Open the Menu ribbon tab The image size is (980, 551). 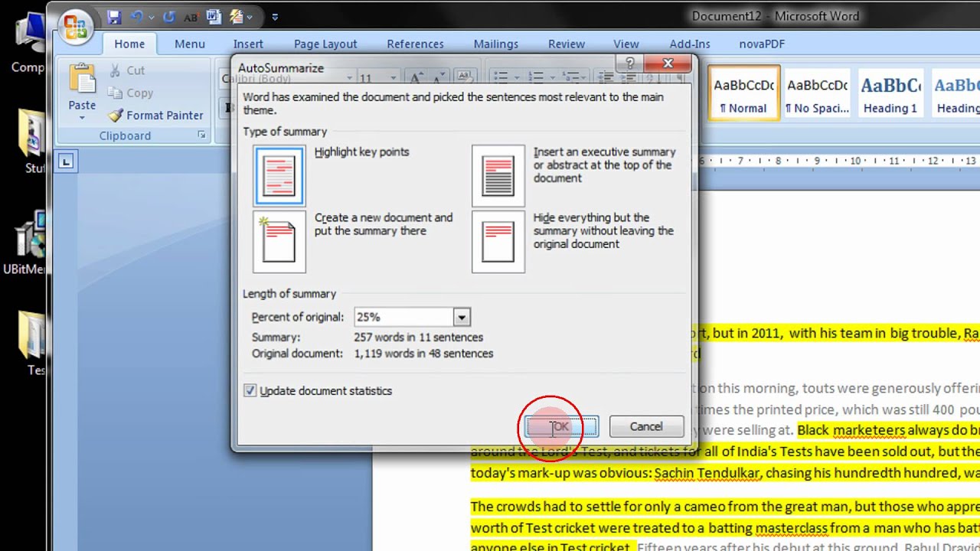(189, 44)
